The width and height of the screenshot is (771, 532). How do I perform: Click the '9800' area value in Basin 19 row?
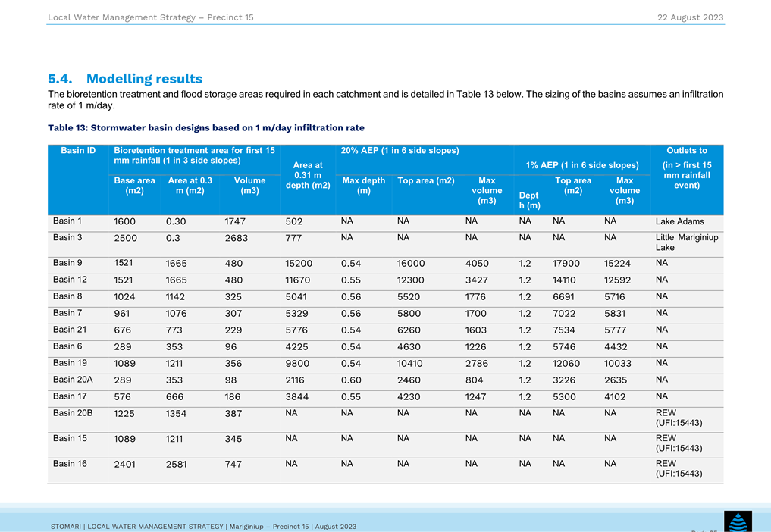coord(297,365)
